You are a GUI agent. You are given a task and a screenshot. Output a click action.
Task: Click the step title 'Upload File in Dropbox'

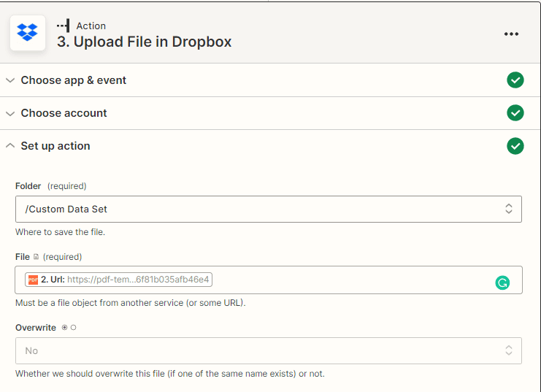(x=145, y=42)
